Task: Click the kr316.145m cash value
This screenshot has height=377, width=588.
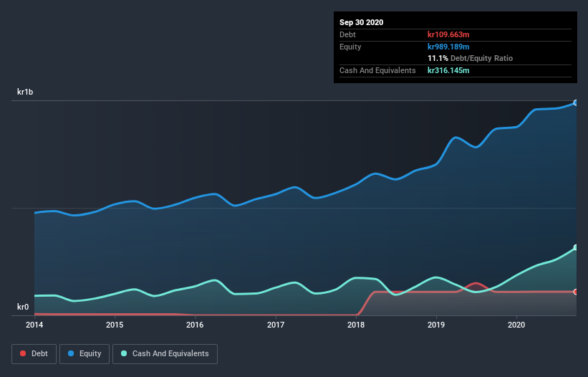Action: [x=448, y=70]
